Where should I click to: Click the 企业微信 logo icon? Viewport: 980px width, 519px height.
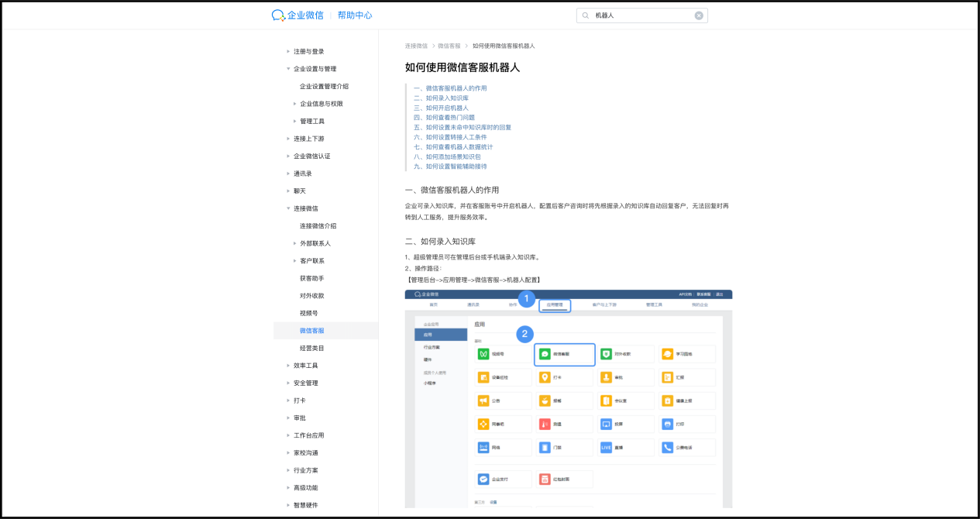click(x=278, y=15)
